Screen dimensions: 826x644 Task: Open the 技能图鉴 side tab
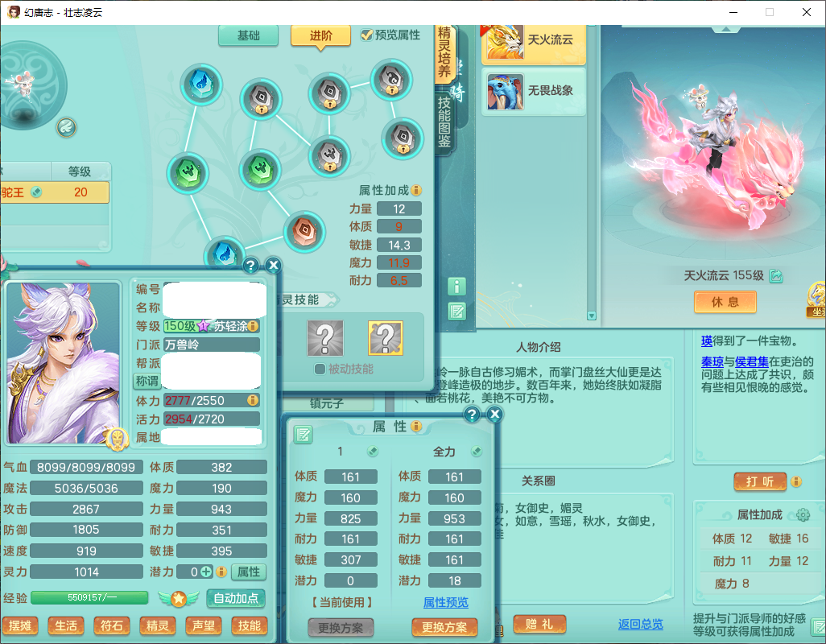[444, 121]
